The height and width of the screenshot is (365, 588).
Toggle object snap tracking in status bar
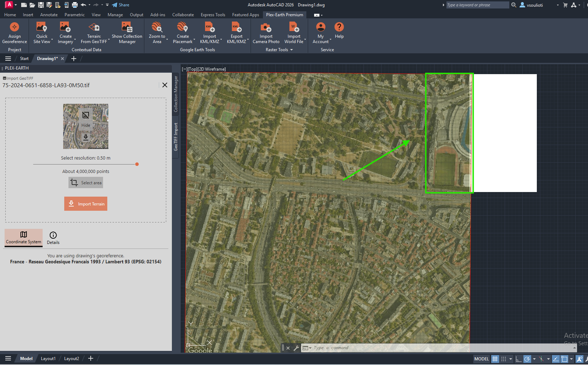click(x=556, y=359)
